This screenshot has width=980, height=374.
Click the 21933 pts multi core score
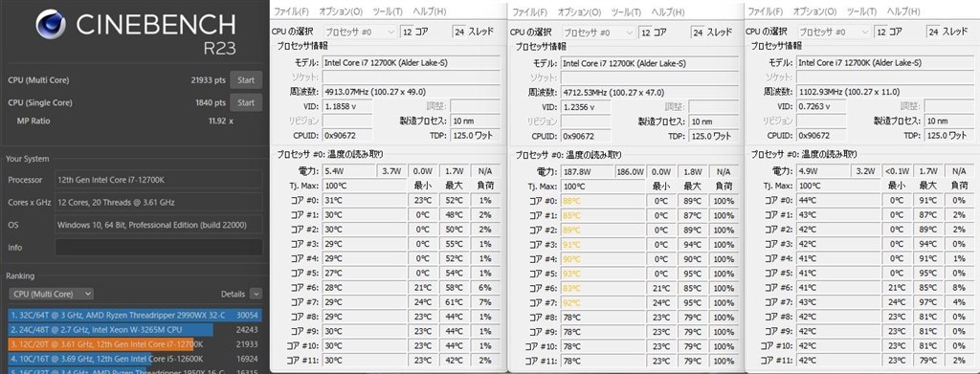pos(209,80)
